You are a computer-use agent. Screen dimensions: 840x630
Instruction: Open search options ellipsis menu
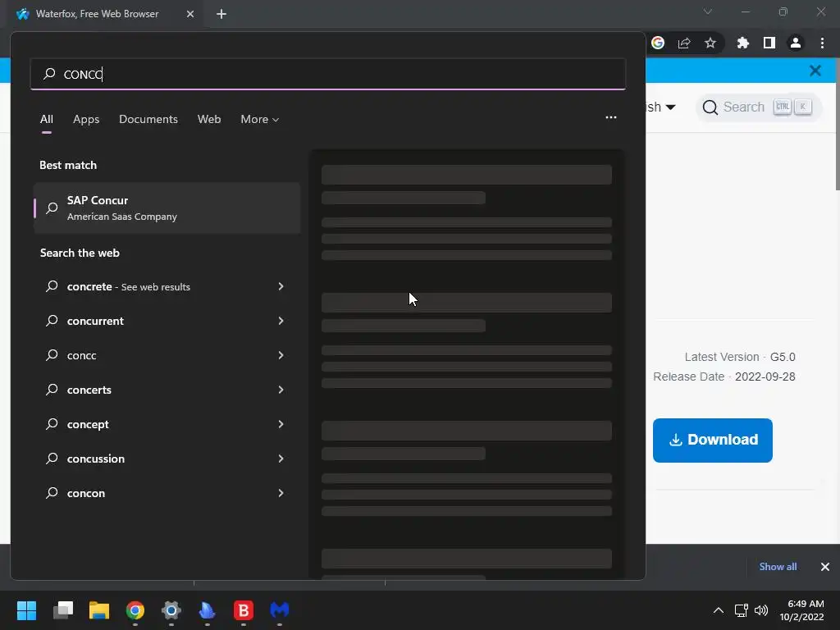610,117
